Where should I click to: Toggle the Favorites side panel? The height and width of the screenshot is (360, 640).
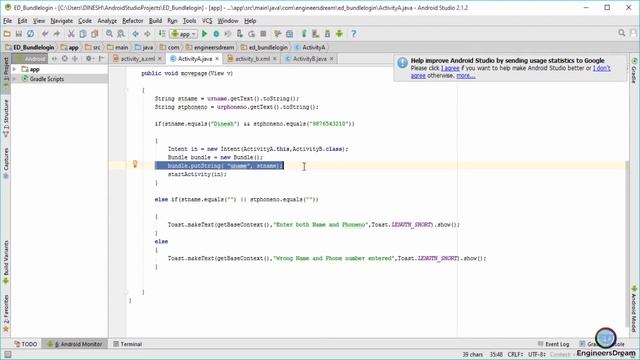click(x=6, y=313)
